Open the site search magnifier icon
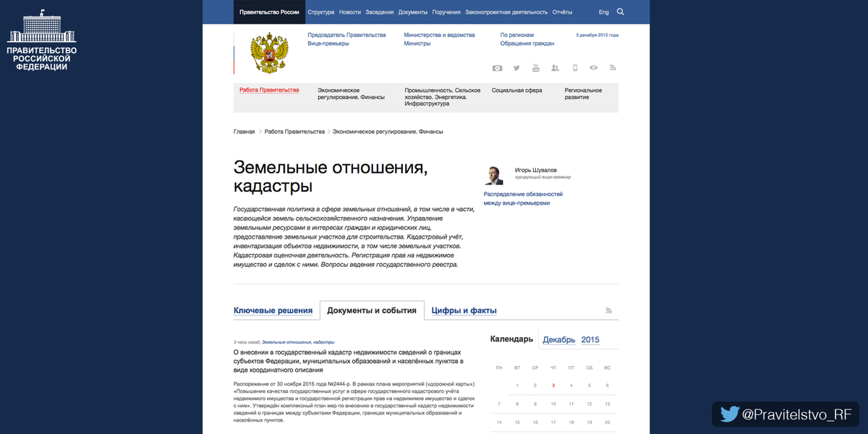 (621, 12)
